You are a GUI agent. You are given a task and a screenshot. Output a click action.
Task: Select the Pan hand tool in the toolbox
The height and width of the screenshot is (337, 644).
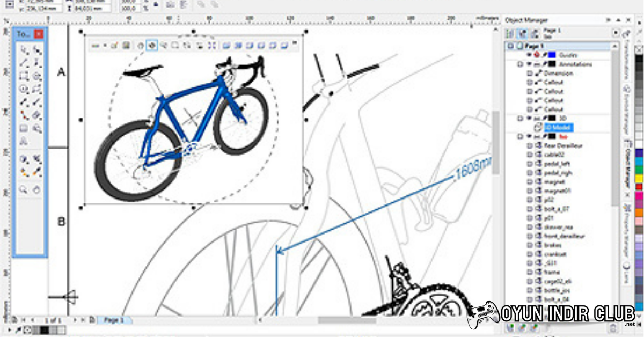tap(37, 189)
